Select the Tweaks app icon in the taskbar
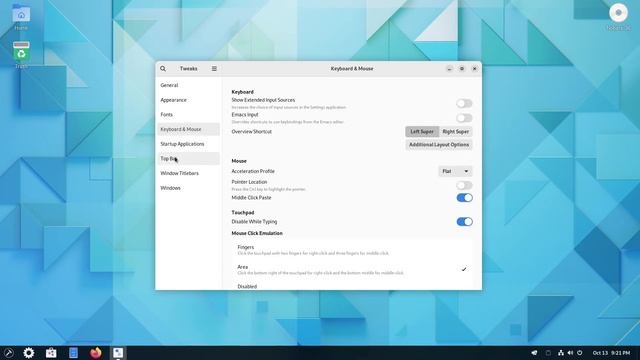Image resolution: width=640 pixels, height=360 pixels. [x=118, y=353]
